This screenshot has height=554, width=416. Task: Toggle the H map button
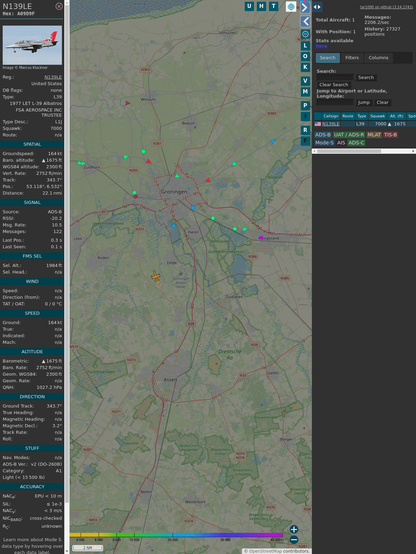click(x=261, y=6)
